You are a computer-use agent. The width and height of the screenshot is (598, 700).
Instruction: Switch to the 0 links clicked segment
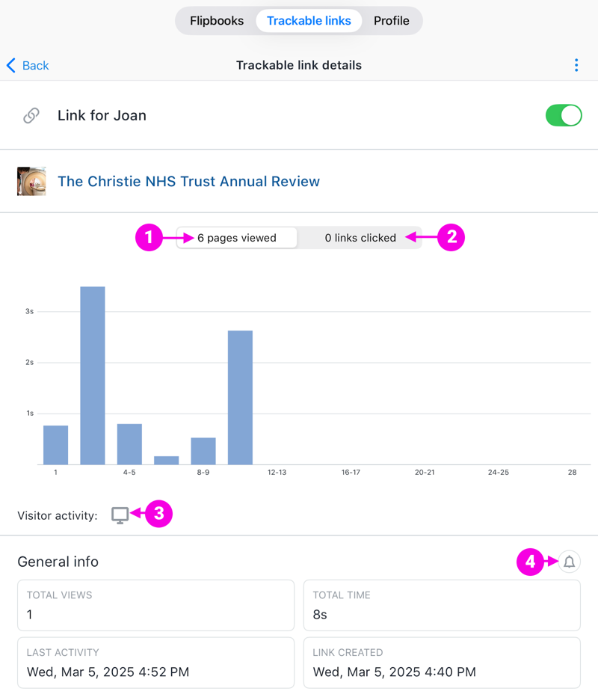coord(360,238)
